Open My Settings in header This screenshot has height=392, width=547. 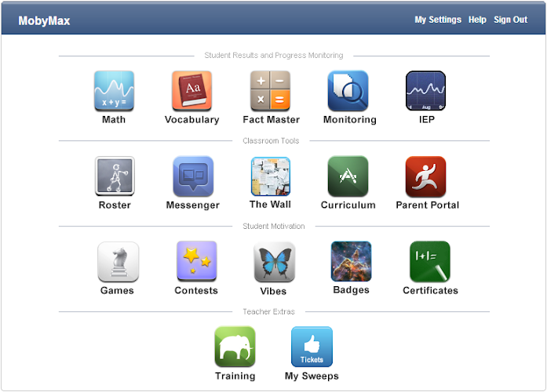click(438, 20)
